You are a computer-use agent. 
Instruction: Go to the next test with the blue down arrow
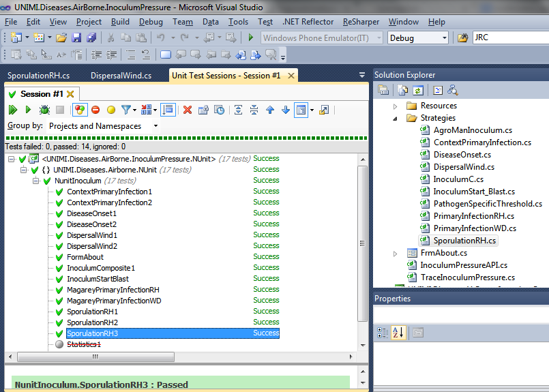point(286,110)
